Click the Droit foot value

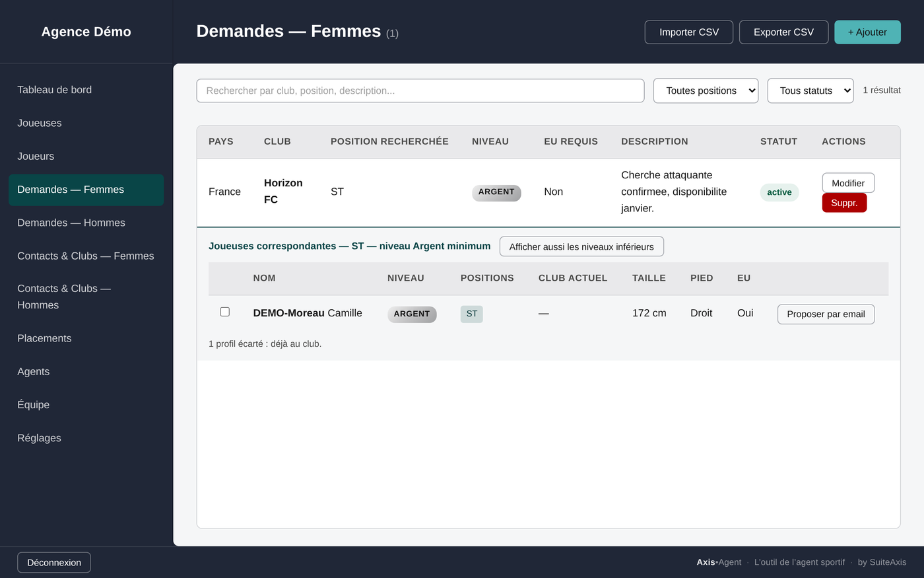click(701, 313)
